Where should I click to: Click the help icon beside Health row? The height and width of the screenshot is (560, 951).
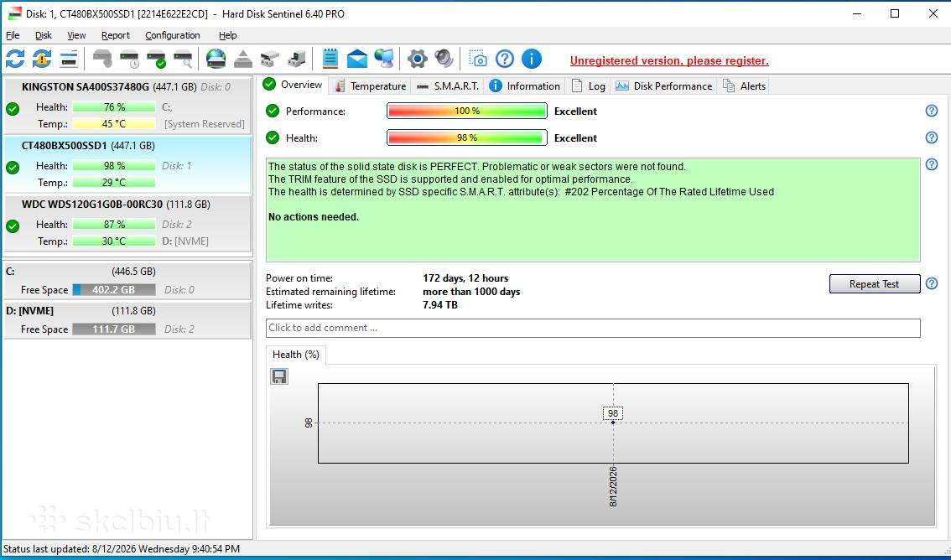tap(932, 137)
